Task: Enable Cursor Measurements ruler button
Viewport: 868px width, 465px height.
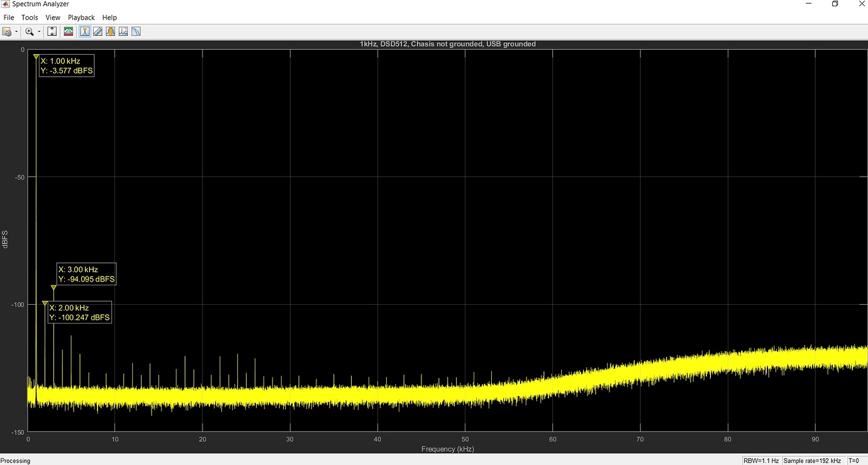Action: pos(97,31)
